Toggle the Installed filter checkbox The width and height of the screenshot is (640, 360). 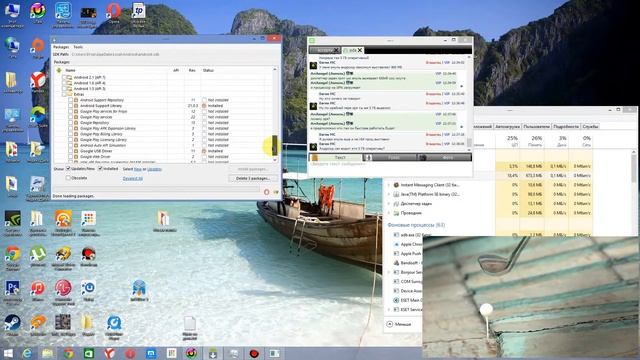pyautogui.click(x=100, y=169)
